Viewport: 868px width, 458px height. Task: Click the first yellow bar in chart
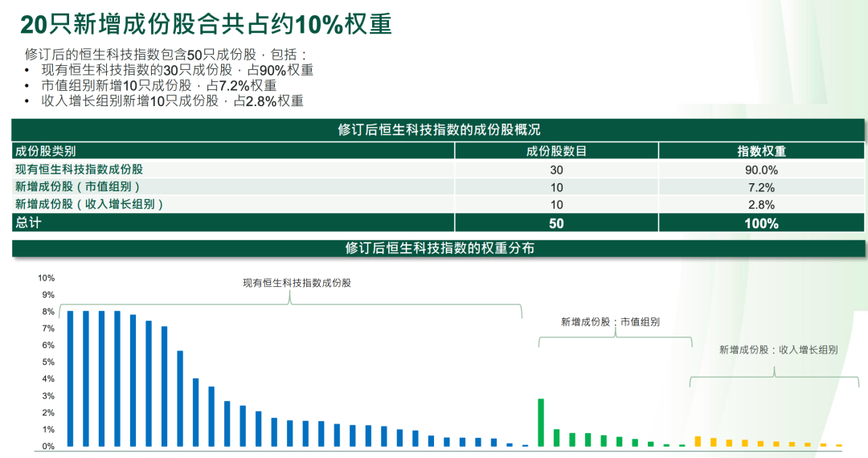[x=698, y=441]
